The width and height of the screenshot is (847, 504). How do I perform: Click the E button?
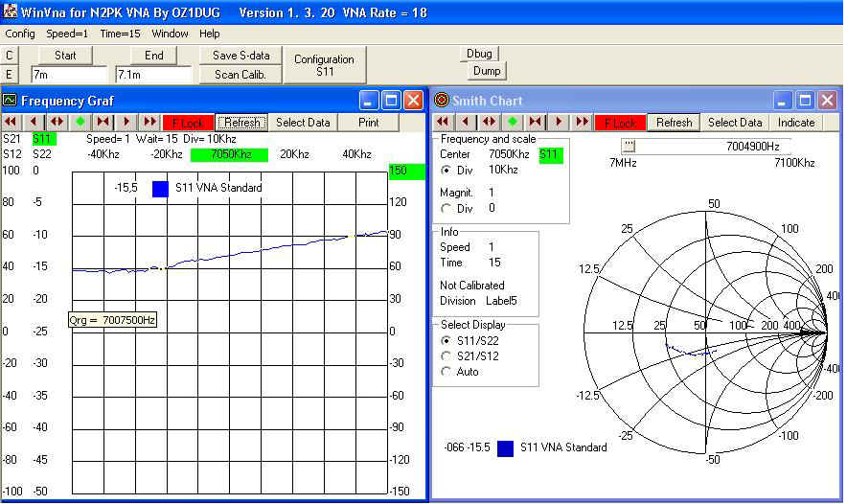tap(10, 75)
